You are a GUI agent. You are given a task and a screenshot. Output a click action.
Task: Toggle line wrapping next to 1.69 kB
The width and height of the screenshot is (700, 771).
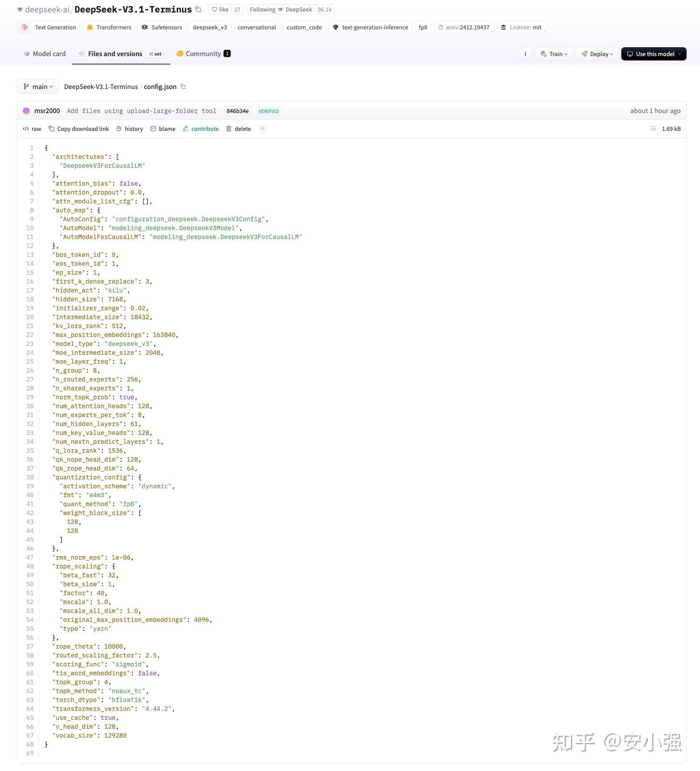[653, 129]
